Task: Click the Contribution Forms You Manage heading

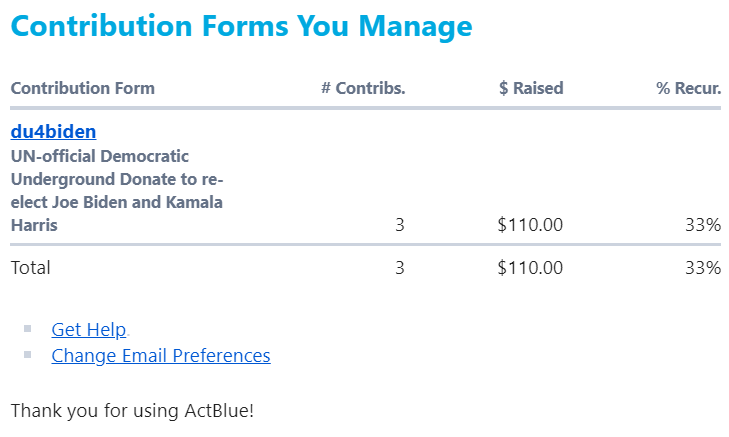Action: point(241,27)
